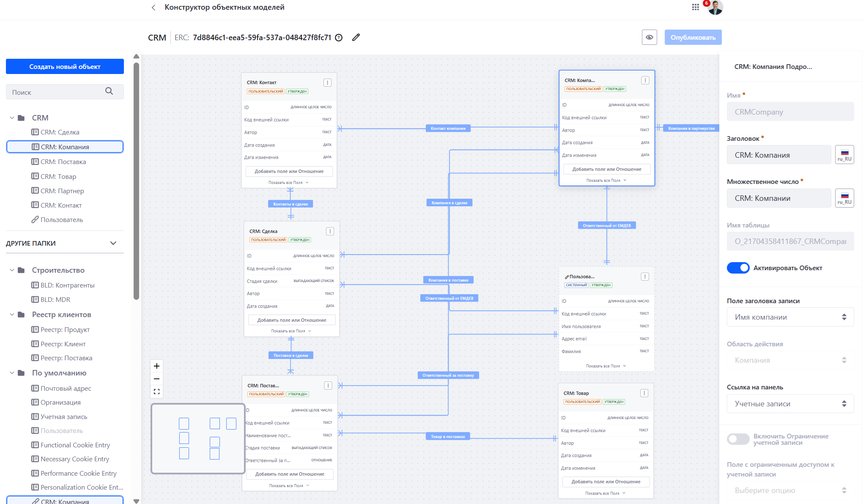The height and width of the screenshot is (504, 863).
Task: Go back using the header arrow
Action: tap(153, 8)
